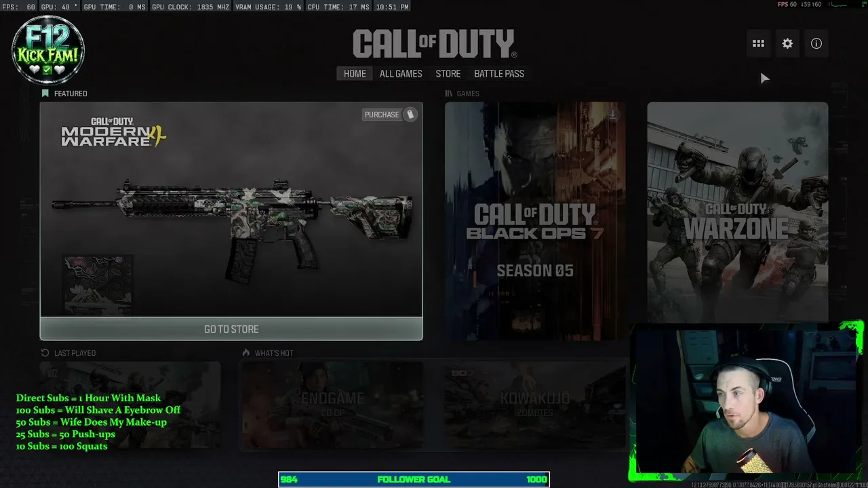Click the "GPU CLOCK: 1835 MHZ" readout
This screenshot has height=488, width=868.
click(x=192, y=7)
